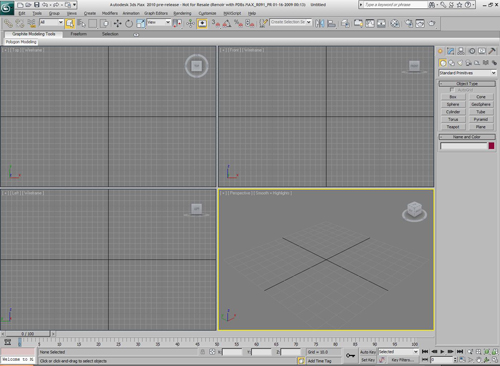Click the Open File icon
The image size is (500, 366).
tap(28, 5)
